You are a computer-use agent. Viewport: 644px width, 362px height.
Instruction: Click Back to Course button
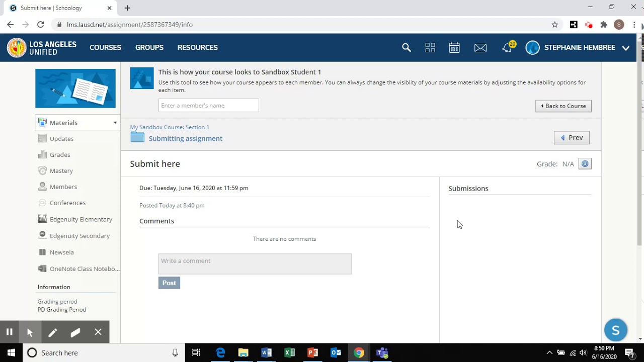[563, 106]
